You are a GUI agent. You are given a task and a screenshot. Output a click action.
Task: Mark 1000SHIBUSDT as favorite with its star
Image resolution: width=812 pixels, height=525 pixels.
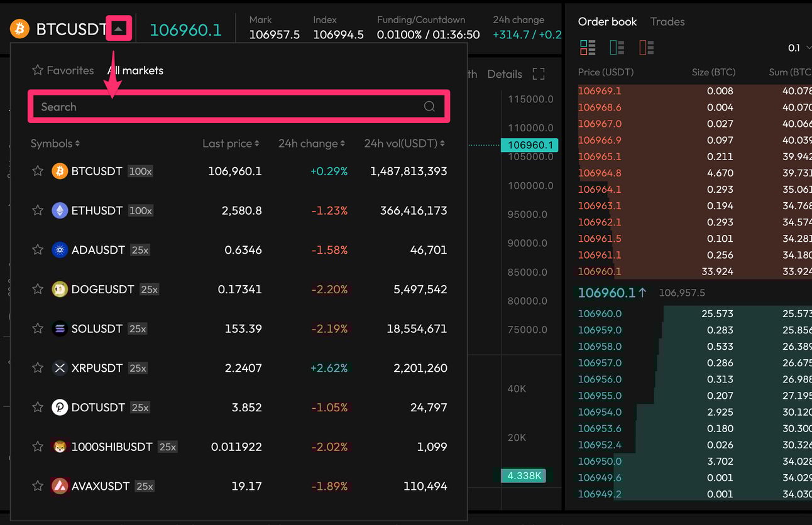(x=38, y=447)
